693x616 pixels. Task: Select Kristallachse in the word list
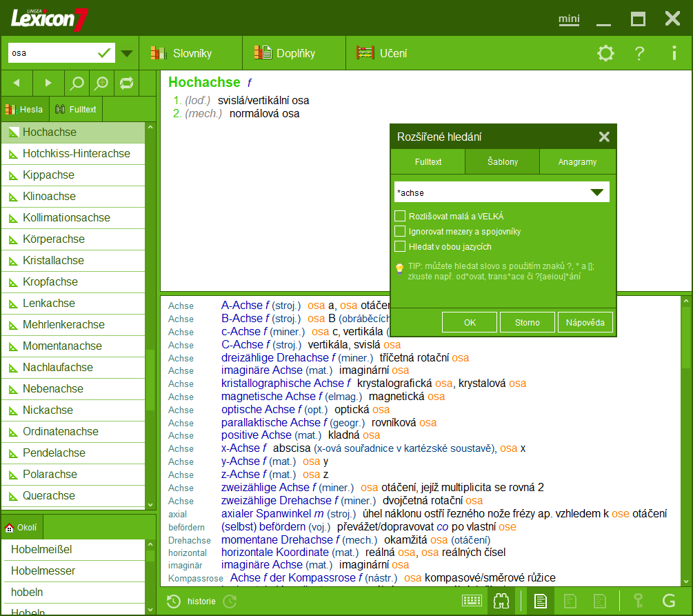(53, 260)
